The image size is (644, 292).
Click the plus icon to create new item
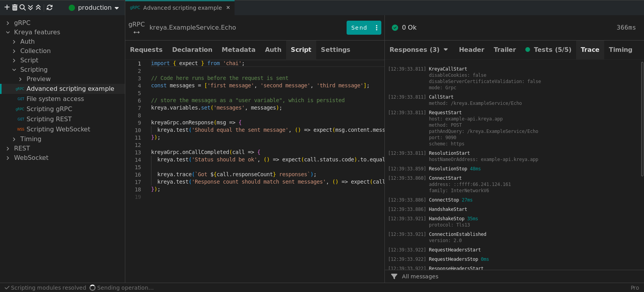[7, 7]
